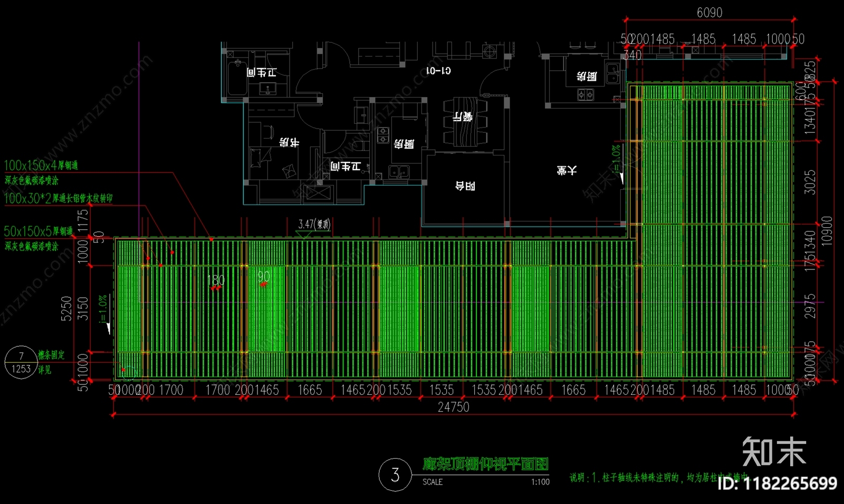The image size is (844, 504).
Task: Click 深灰色氟碳漆喷涂 note under 50x150x5
Action: [32, 246]
